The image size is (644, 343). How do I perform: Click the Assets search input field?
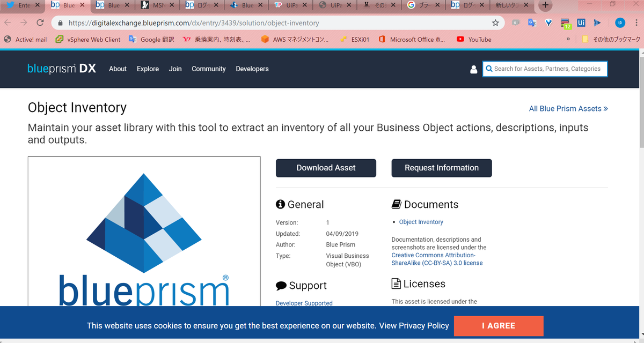[x=545, y=69]
